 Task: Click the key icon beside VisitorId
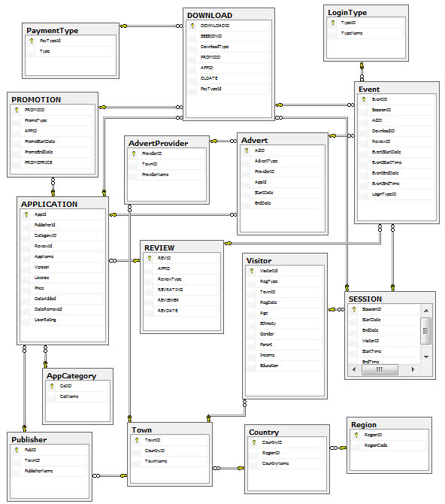(x=251, y=271)
